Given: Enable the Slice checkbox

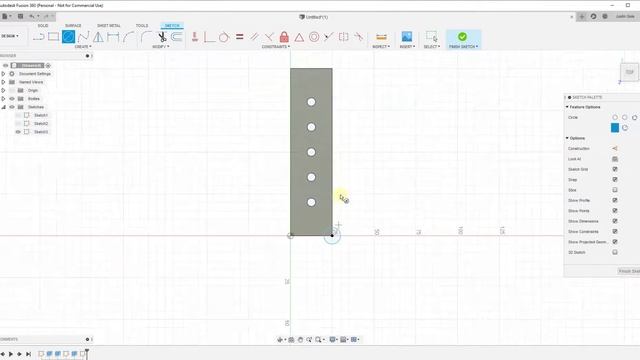Looking at the screenshot, I should tap(615, 190).
